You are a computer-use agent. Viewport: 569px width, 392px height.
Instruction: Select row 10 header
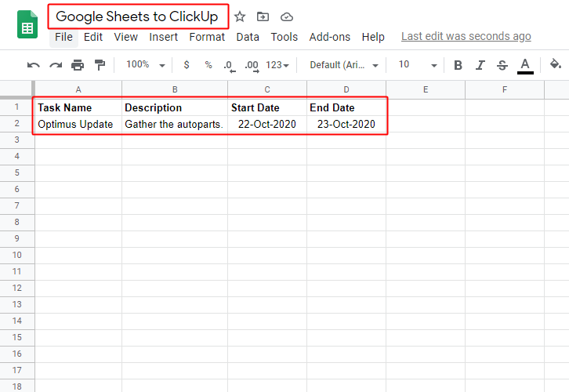click(16, 255)
